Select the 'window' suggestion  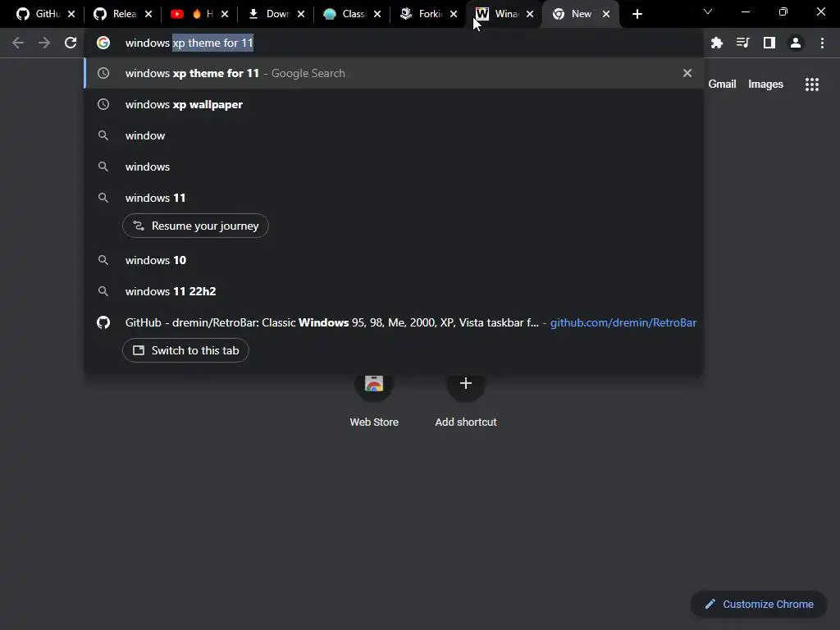[394, 135]
